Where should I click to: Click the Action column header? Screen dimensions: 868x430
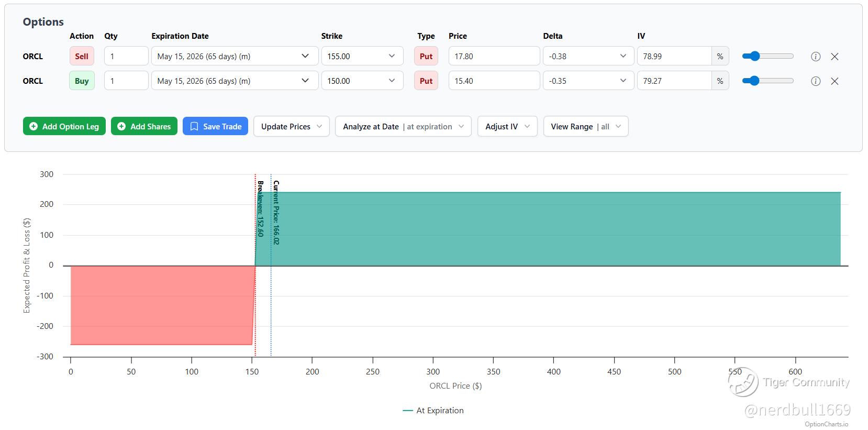tap(82, 36)
